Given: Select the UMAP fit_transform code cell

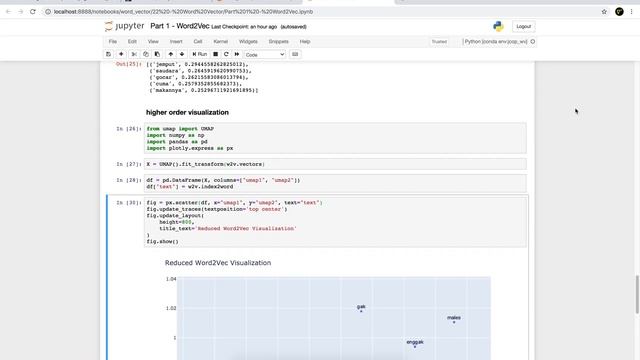Looking at the screenshot, I should pyautogui.click(x=335, y=164).
